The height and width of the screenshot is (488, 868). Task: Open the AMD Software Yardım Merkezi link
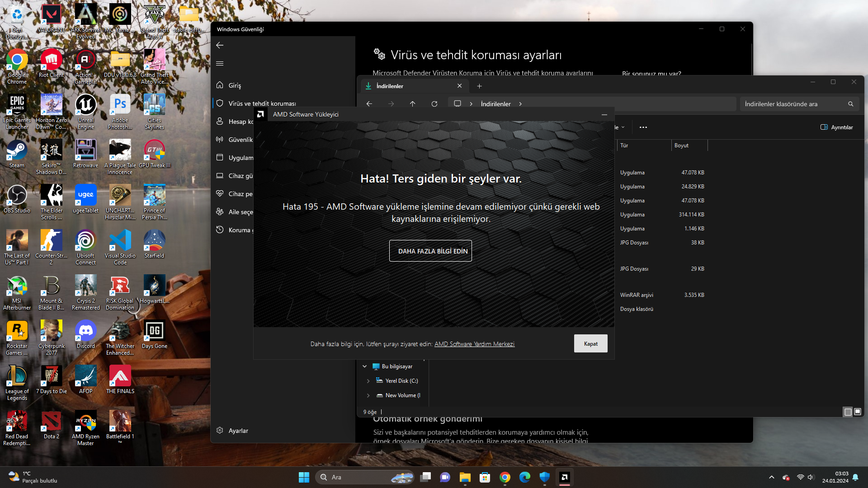pos(474,344)
